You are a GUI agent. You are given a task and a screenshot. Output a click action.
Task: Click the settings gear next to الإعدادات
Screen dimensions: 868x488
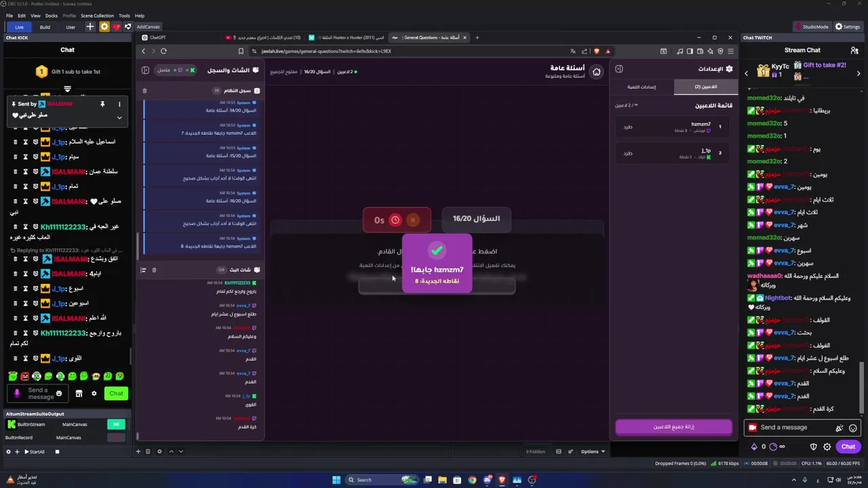[x=730, y=69]
